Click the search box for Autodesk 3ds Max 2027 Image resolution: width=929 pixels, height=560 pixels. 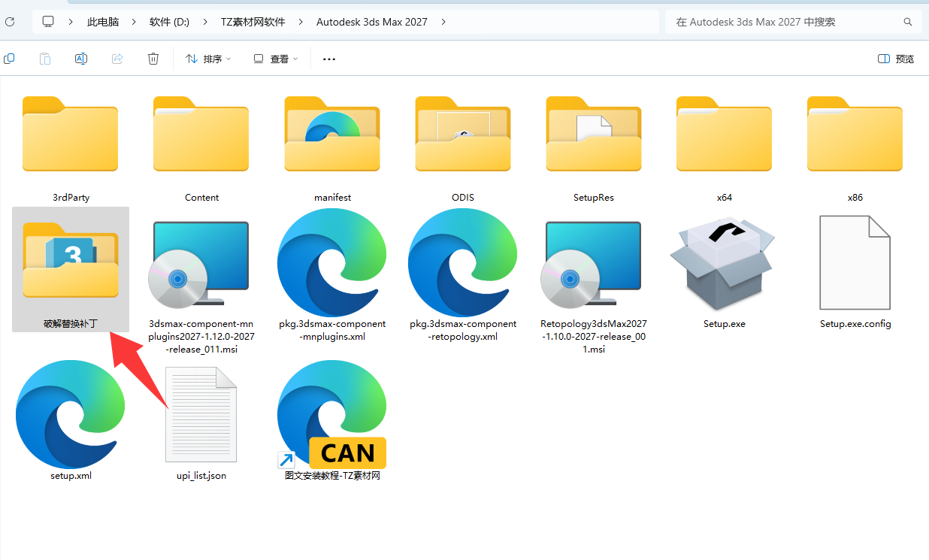(x=793, y=22)
